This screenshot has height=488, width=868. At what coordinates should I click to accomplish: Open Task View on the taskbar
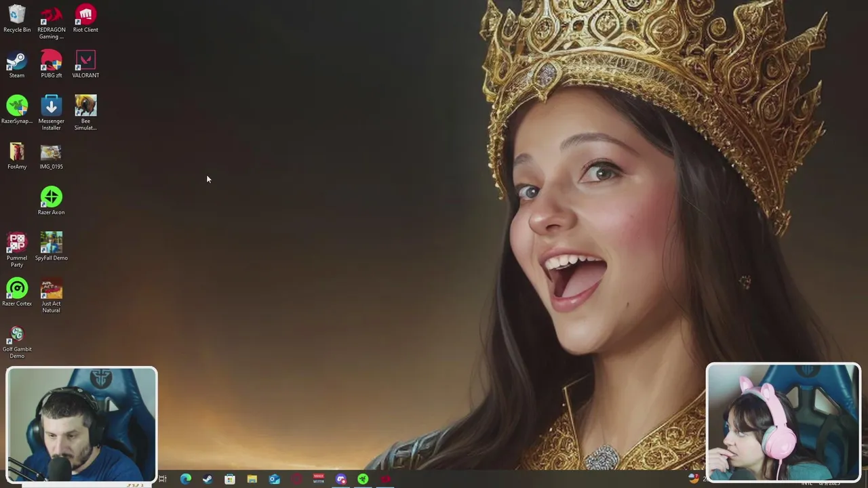point(163,479)
